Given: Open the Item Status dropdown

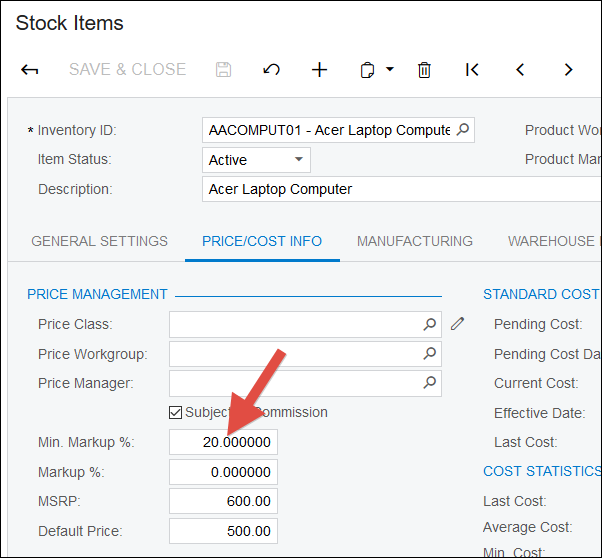Looking at the screenshot, I should pos(298,160).
